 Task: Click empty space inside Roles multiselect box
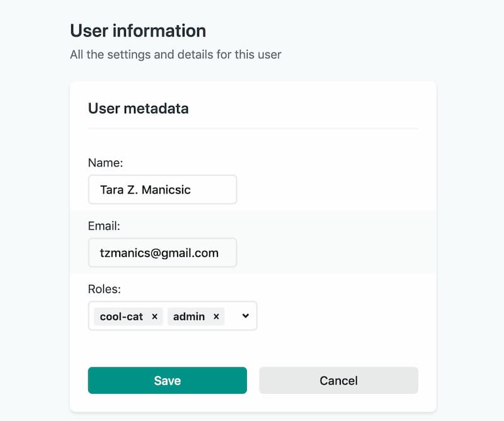231,316
